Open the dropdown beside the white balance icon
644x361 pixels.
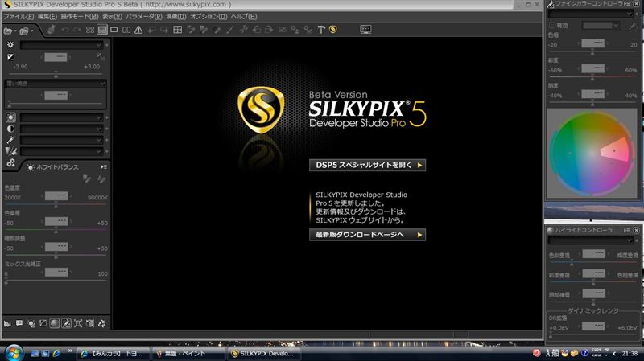(61, 117)
